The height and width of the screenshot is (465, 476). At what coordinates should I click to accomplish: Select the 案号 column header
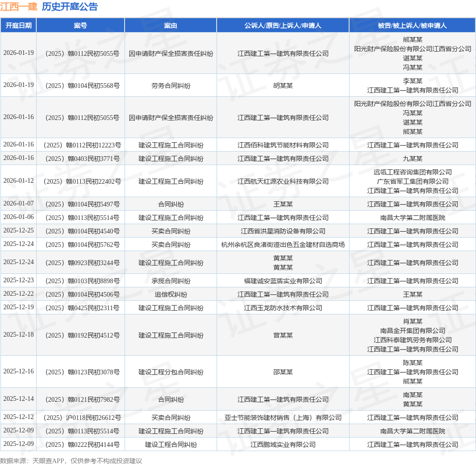pyautogui.click(x=80, y=25)
